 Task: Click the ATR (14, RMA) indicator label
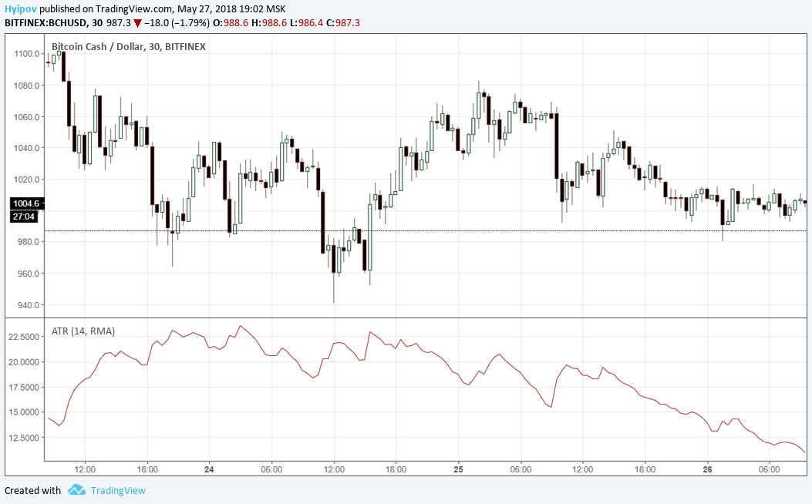tap(83, 331)
